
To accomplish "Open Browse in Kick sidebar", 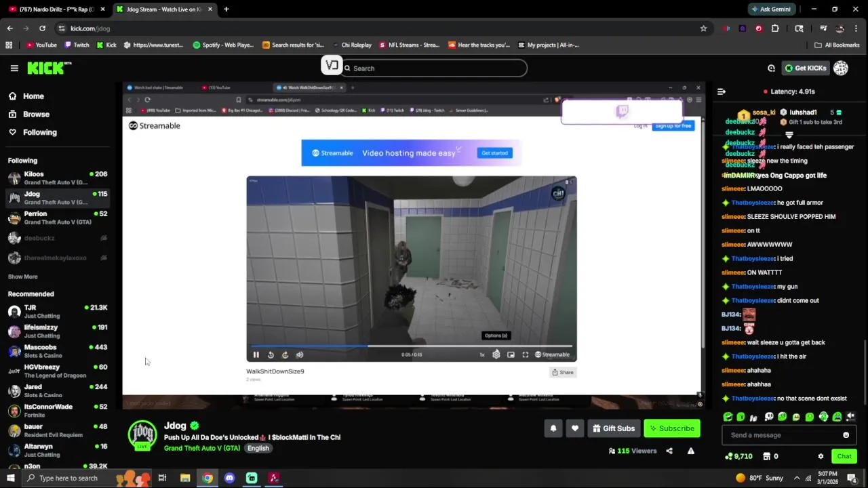I will pos(36,115).
